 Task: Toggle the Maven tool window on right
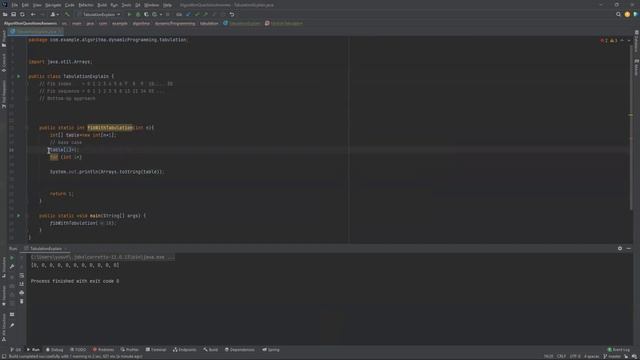pyautogui.click(x=636, y=67)
